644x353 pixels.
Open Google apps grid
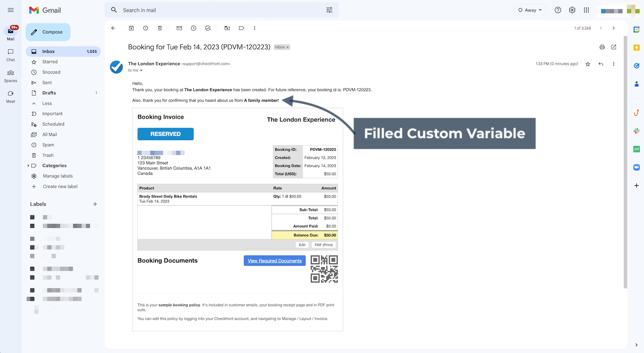pos(586,10)
